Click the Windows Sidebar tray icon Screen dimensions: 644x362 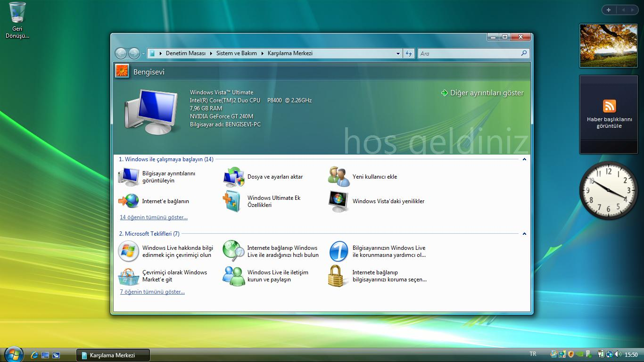point(562,354)
